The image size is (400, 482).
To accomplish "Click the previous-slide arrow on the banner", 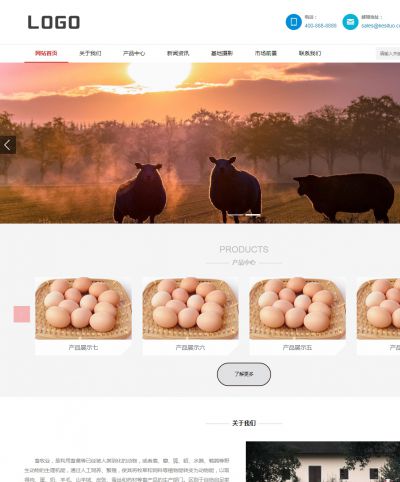I will coord(8,145).
